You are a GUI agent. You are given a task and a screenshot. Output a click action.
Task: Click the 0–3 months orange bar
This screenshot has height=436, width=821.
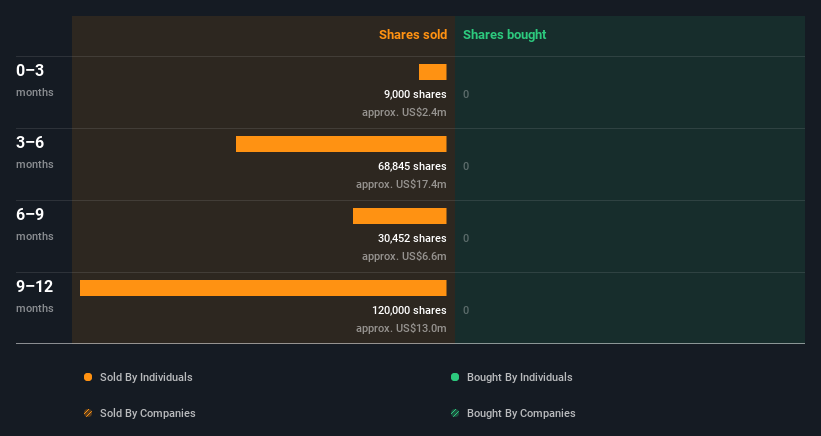(432, 72)
